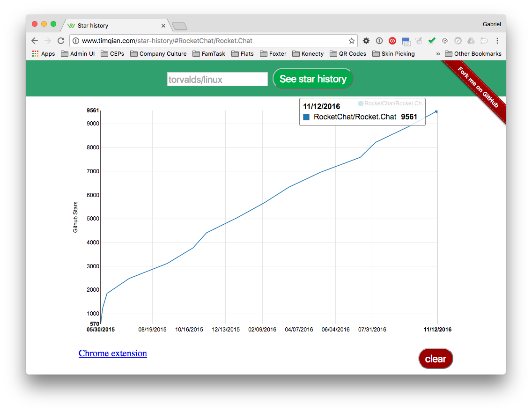Open the Admin UI bookmarks folder

tap(78, 53)
